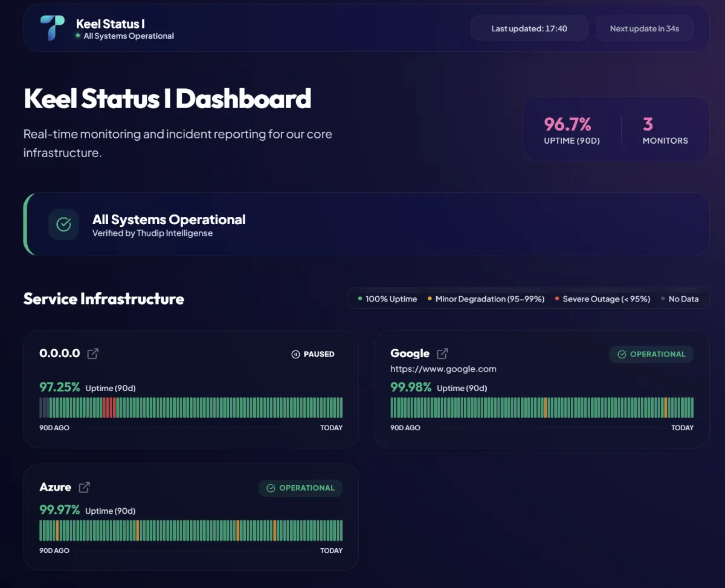Click the pause icon in the PAUSED badge
725x588 pixels.
tap(295, 354)
